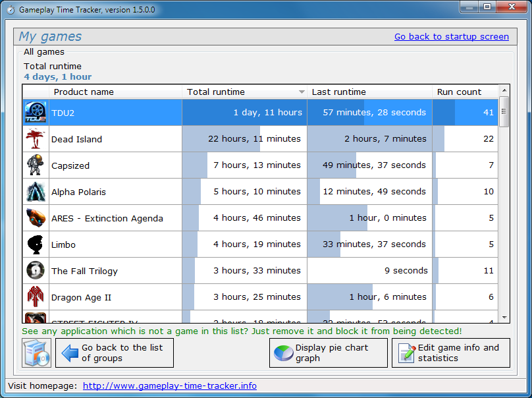Select Capsized total runtime bar cell
This screenshot has height=398, width=532.
pos(244,165)
